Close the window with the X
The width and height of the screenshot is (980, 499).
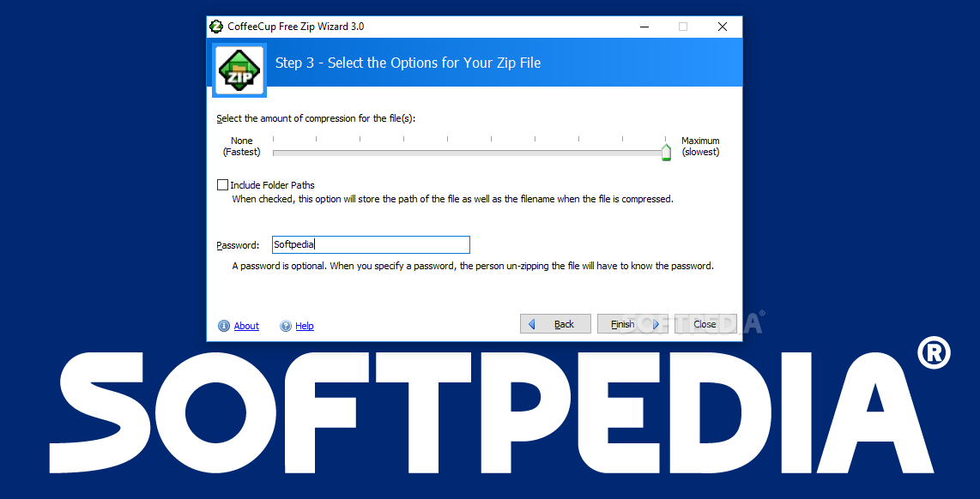[x=723, y=27]
